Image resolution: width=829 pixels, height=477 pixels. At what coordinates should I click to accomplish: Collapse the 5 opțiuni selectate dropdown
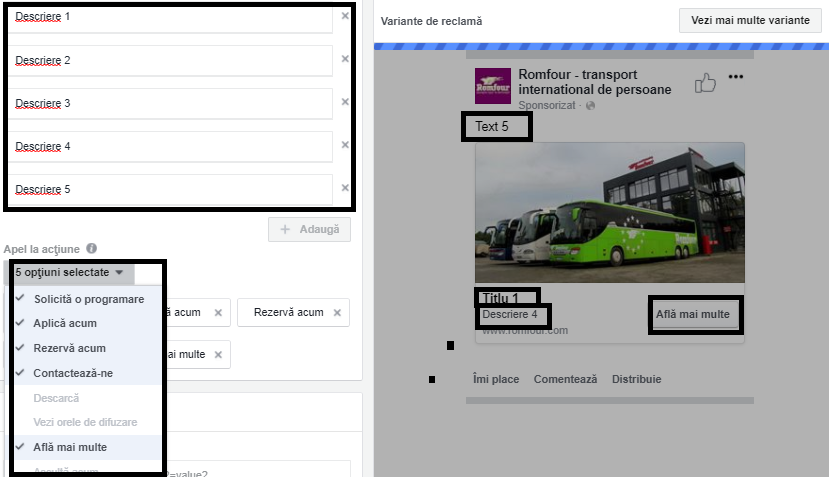[x=69, y=272]
